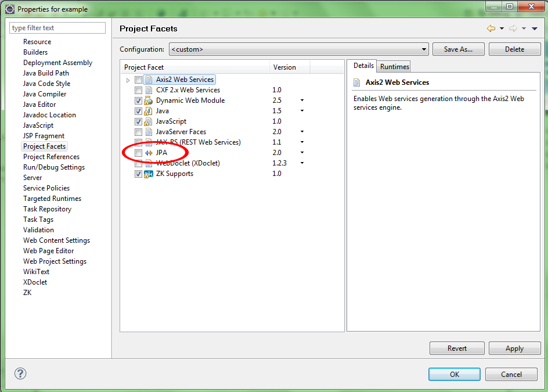The image size is (548, 392).
Task: Select Project Facets page
Action: coord(44,146)
